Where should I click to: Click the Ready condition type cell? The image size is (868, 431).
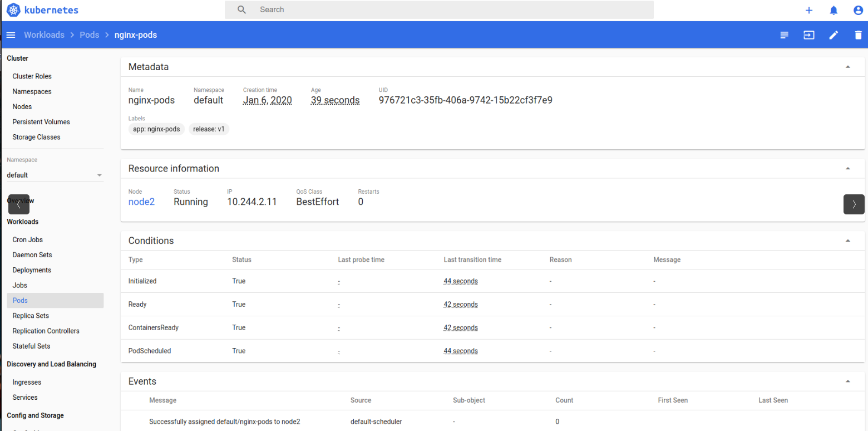point(137,305)
